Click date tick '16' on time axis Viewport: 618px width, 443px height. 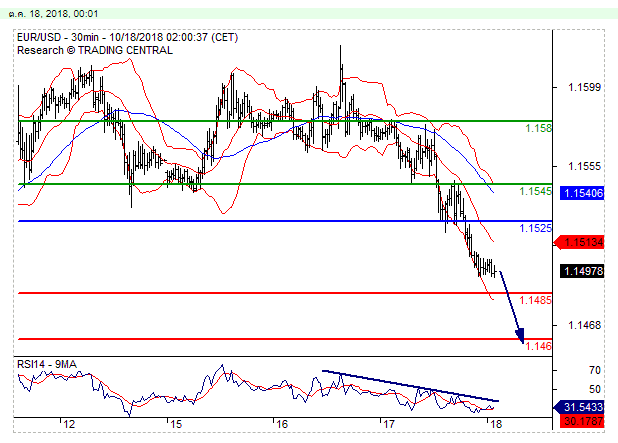pyautogui.click(x=282, y=424)
